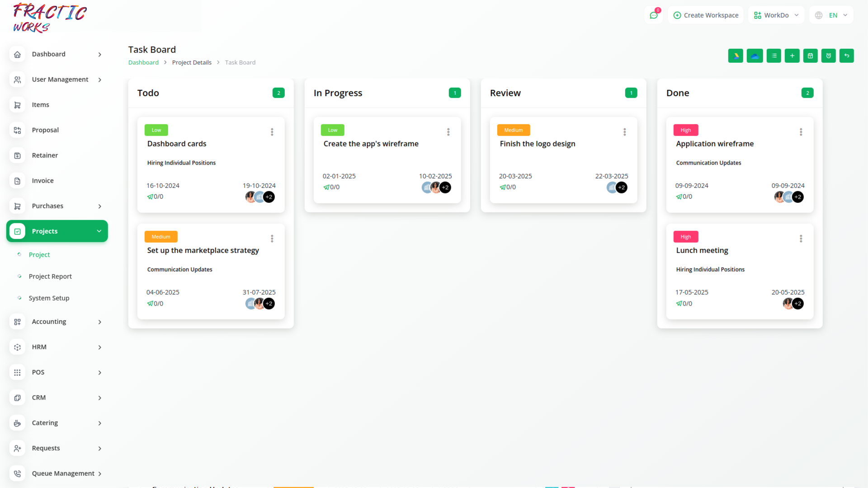The image size is (868, 488).
Task: Open the WorkDo workspace dropdown
Action: point(776,15)
